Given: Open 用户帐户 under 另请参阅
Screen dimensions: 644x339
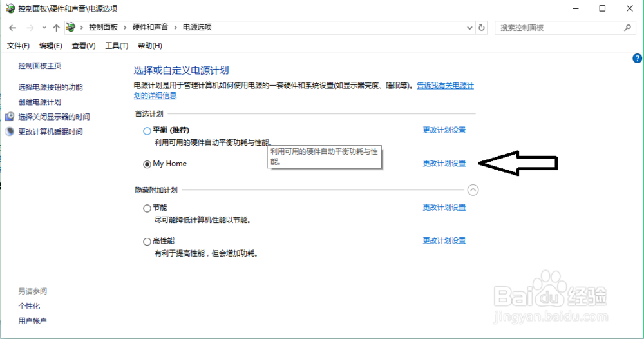Looking at the screenshot, I should click(x=32, y=321).
